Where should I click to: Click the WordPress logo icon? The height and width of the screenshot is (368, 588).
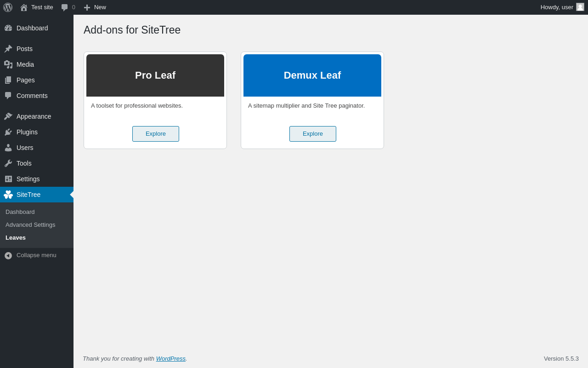[8, 7]
